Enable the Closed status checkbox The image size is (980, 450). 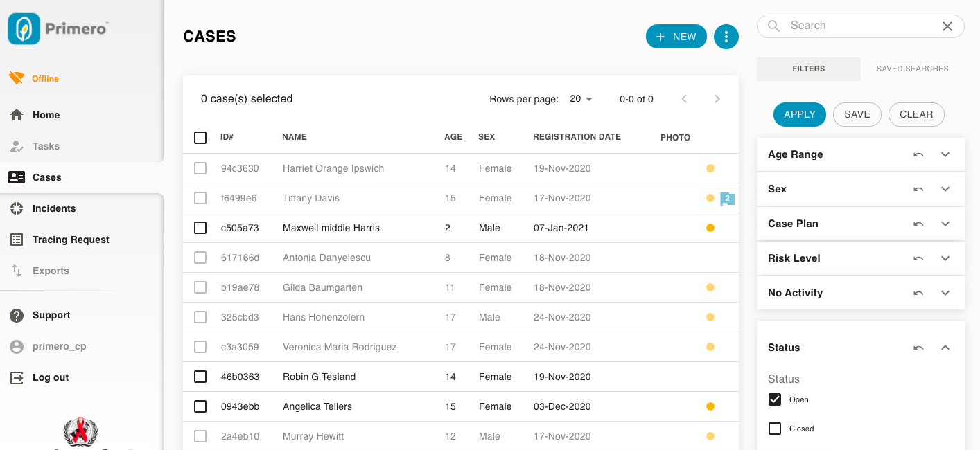click(x=775, y=429)
